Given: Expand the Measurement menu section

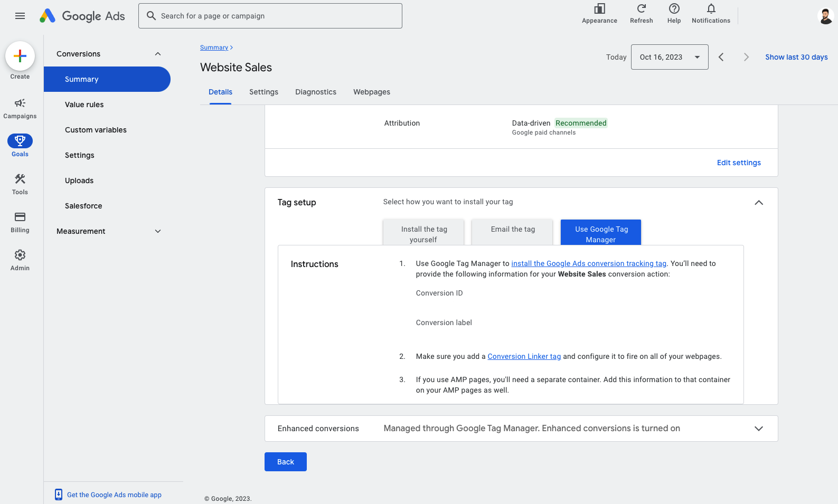Looking at the screenshot, I should (x=157, y=231).
